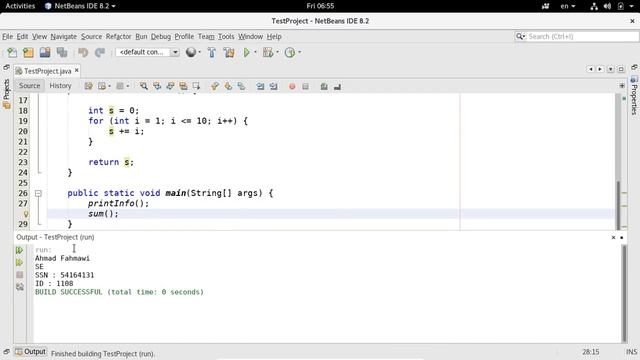Click the Find Previous Occurrence icon
The width and height of the screenshot is (640, 360).
click(157, 86)
